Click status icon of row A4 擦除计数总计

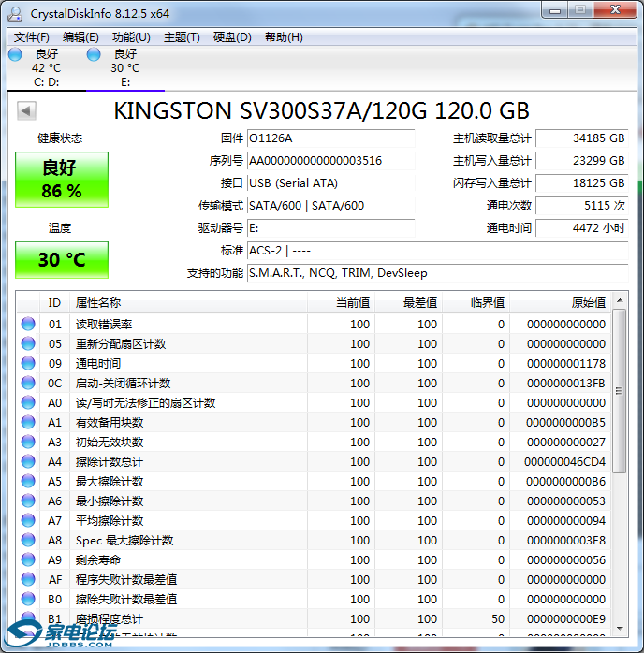[28, 461]
